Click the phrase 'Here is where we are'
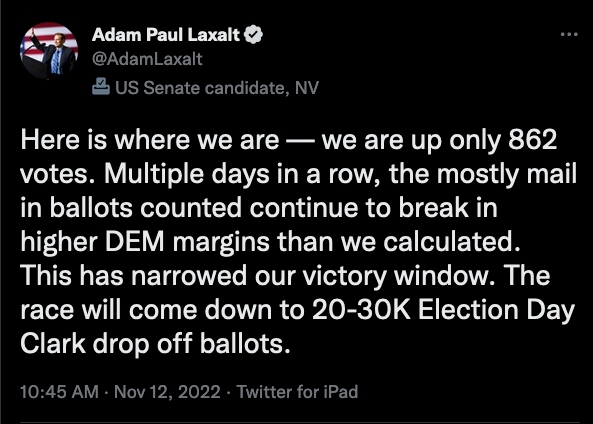Viewport: 593px width, 424px height. coord(150,140)
